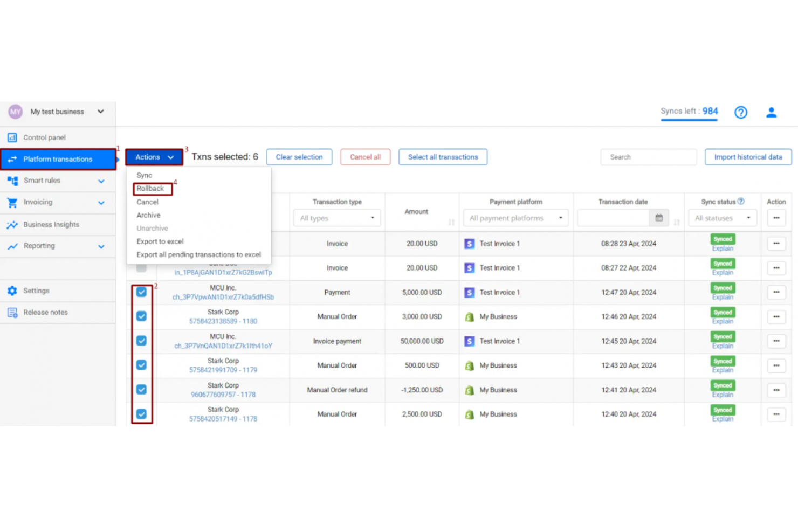
Task: Click the Business Insights sidebar icon
Action: (13, 224)
